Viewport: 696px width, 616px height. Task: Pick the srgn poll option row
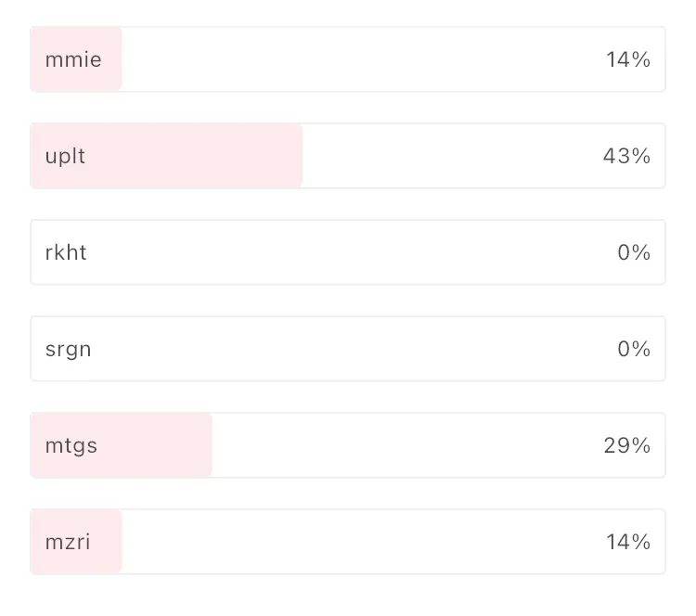point(348,349)
